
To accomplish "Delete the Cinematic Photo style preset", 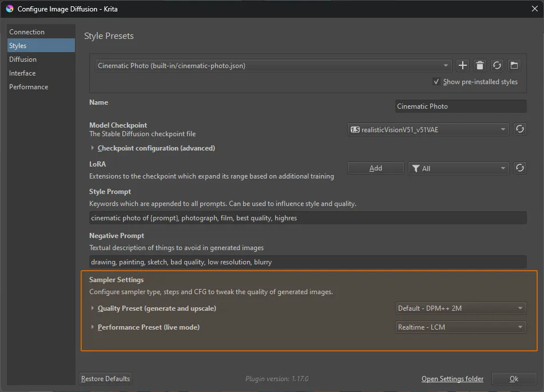I will pyautogui.click(x=479, y=65).
